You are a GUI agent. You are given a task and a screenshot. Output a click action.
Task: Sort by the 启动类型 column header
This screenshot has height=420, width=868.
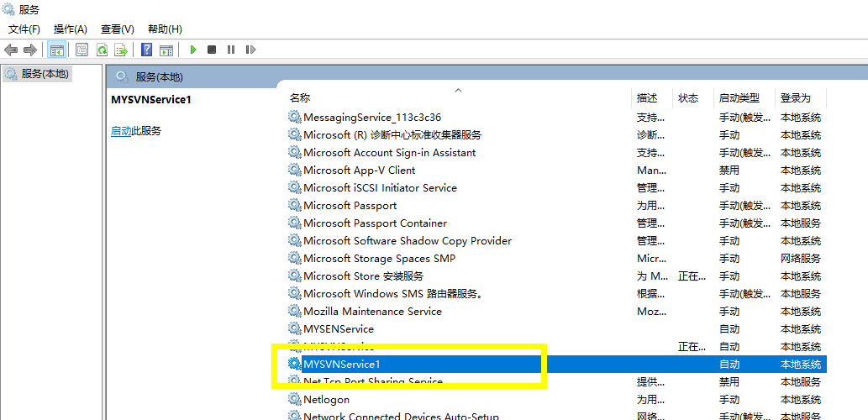739,98
